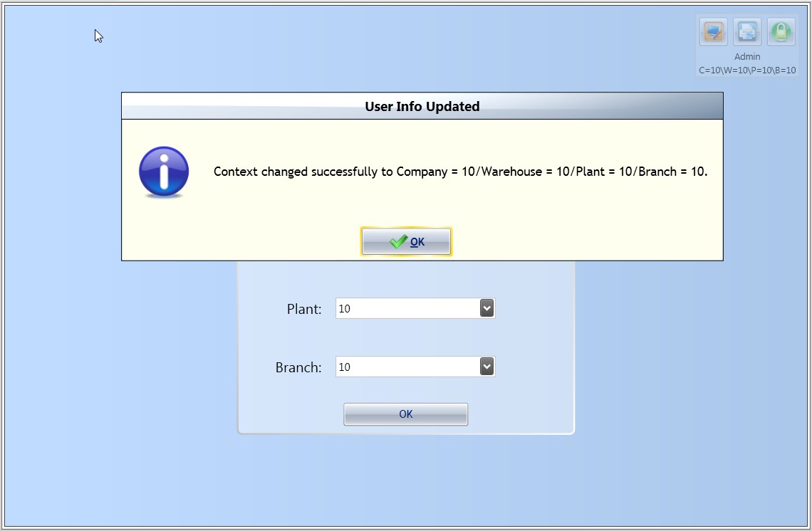Click the green padlock lock icon
This screenshot has width=812, height=531.
tap(781, 32)
